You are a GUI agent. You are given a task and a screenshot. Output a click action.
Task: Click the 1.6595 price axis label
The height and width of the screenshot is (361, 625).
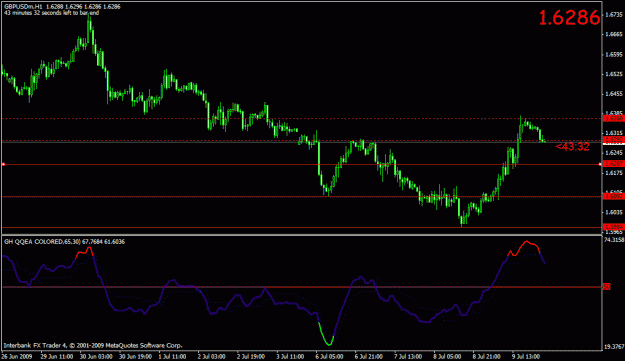tap(614, 54)
